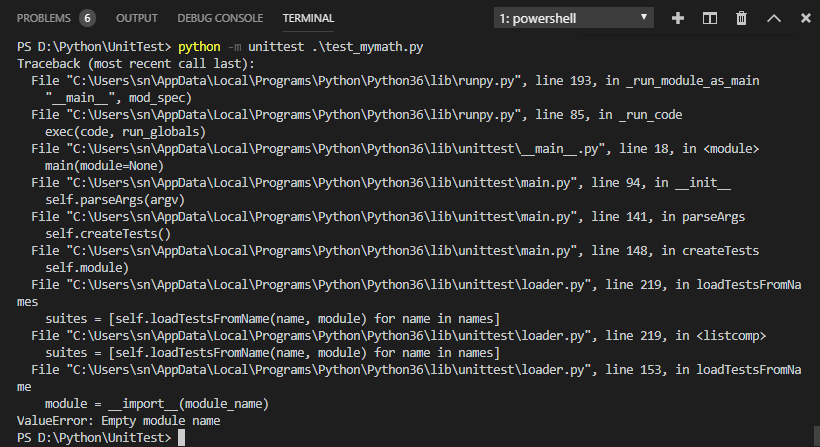Close the terminal panel
Viewport: 820px width, 447px height.
806,18
